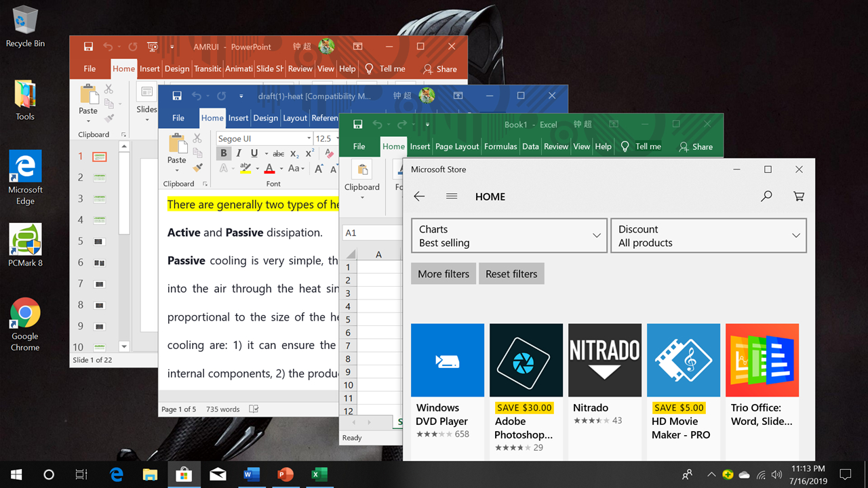868x488 pixels.
Task: Click the Save icon in PowerPoint's title bar
Action: (88, 47)
